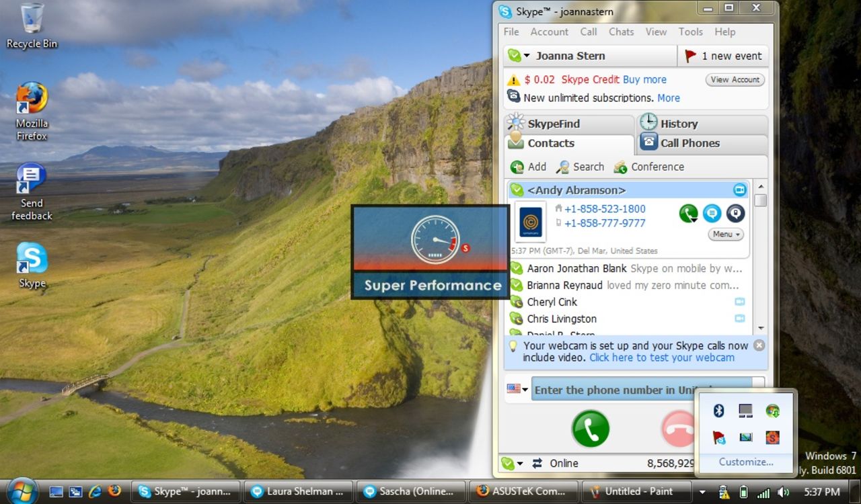Open chat with Andy Abramson via the blue chat icon
Screen dimensions: 861x504
pyautogui.click(x=712, y=214)
